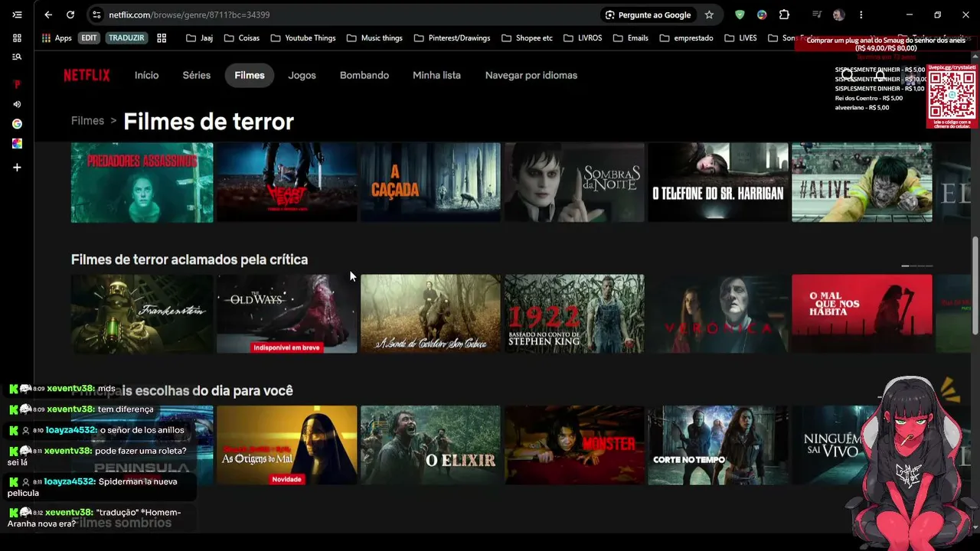The height and width of the screenshot is (551, 980).
Task: Open the Jaaj bookmark folder
Action: tap(199, 38)
